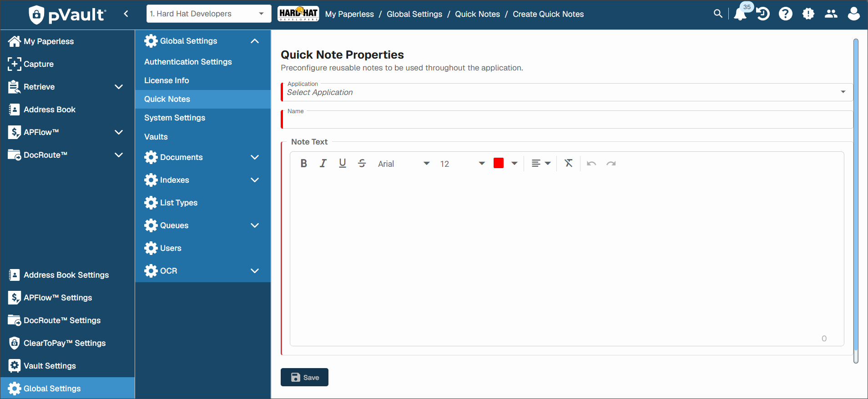Open System Settings menu item
This screenshot has height=399, width=868.
175,118
